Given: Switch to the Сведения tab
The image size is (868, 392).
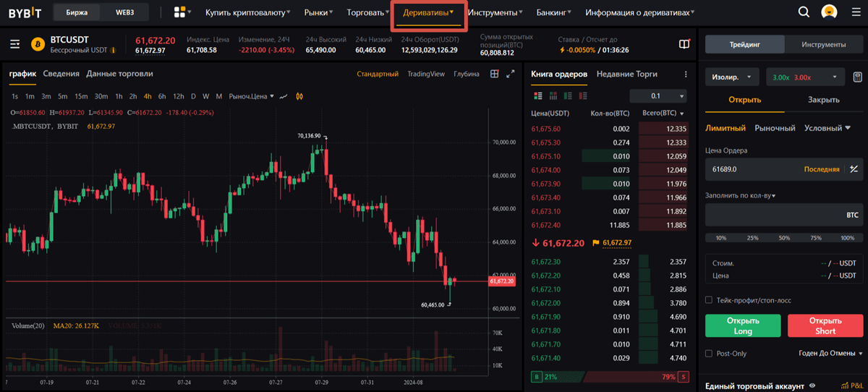Looking at the screenshot, I should pyautogui.click(x=61, y=74).
